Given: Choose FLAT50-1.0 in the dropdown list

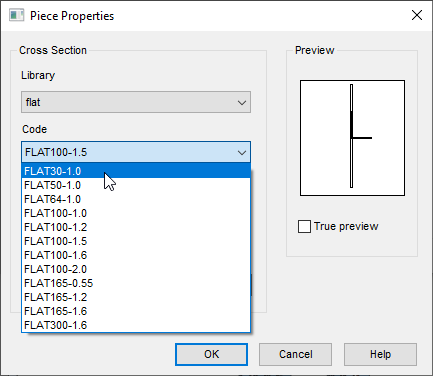Looking at the screenshot, I should pyautogui.click(x=136, y=185).
